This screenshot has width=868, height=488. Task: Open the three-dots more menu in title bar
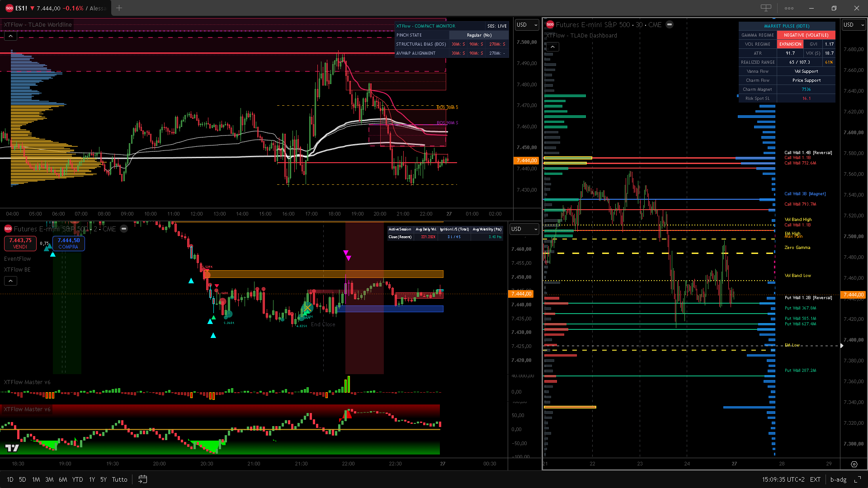click(x=789, y=8)
